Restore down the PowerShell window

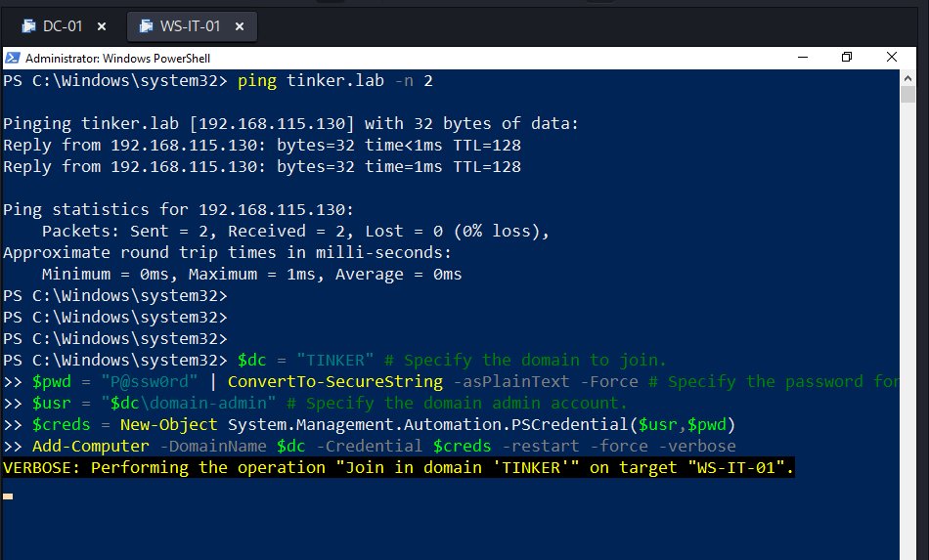(847, 58)
